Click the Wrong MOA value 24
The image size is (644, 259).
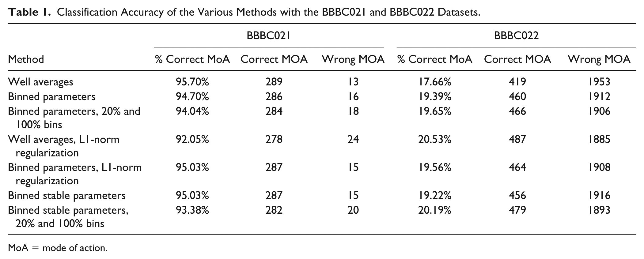[353, 139]
